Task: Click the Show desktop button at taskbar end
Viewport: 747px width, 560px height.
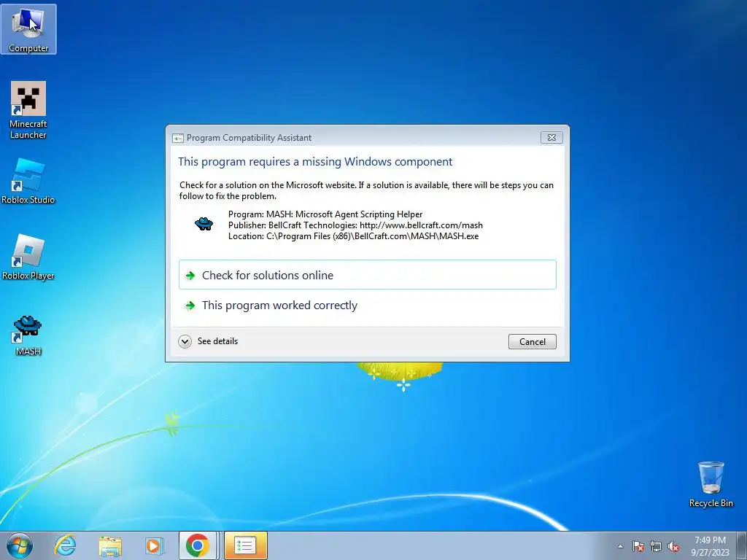Action: coord(743,545)
